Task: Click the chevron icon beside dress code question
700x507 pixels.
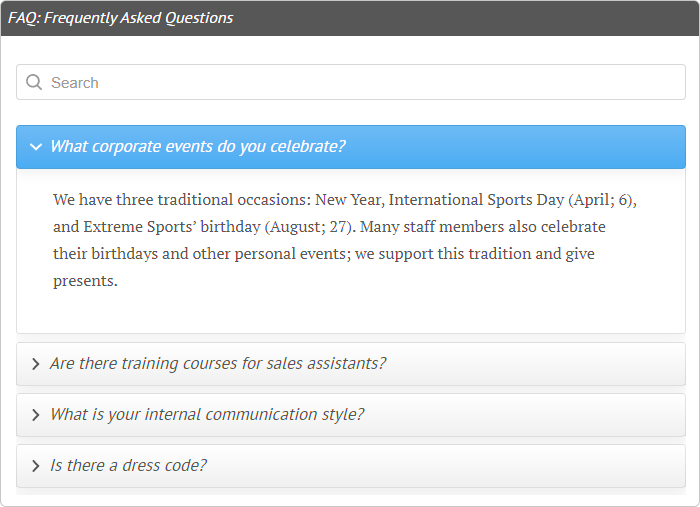Action: tap(36, 466)
